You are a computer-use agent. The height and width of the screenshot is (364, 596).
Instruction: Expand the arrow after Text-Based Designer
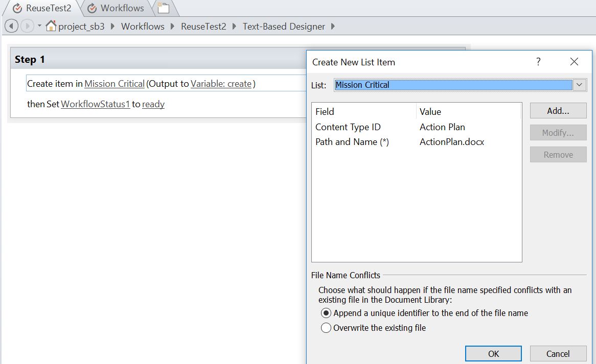click(333, 26)
